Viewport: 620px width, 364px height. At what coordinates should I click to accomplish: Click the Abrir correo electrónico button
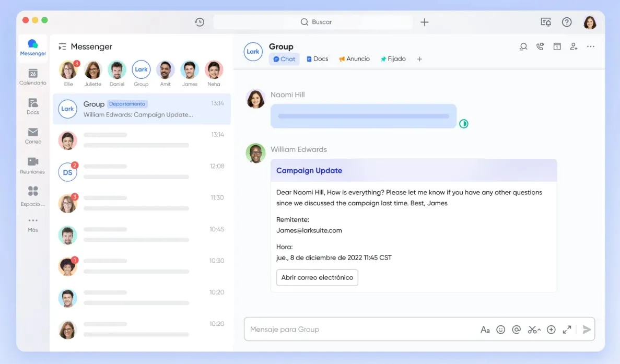[317, 277]
